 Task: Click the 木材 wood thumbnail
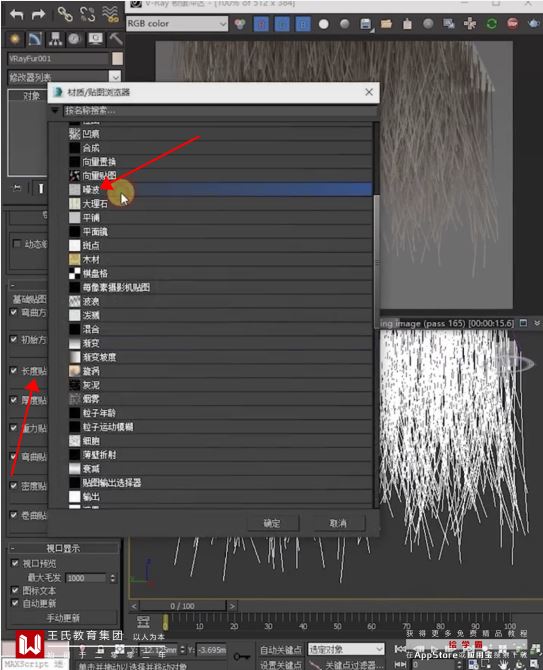[75, 259]
